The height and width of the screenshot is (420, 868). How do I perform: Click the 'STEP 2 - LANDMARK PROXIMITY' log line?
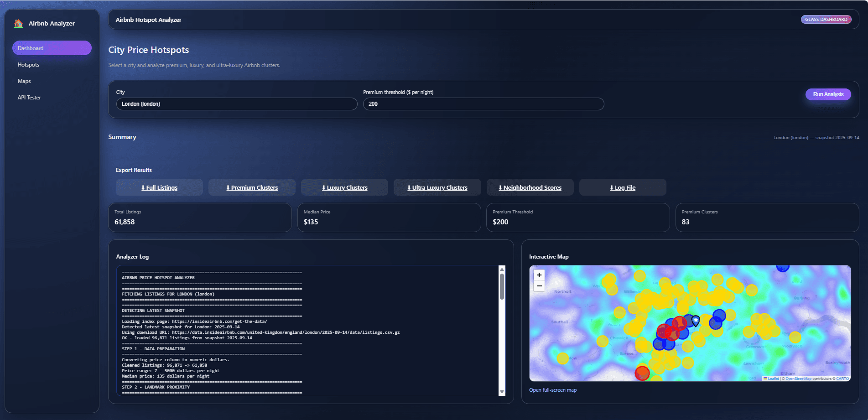coord(156,387)
